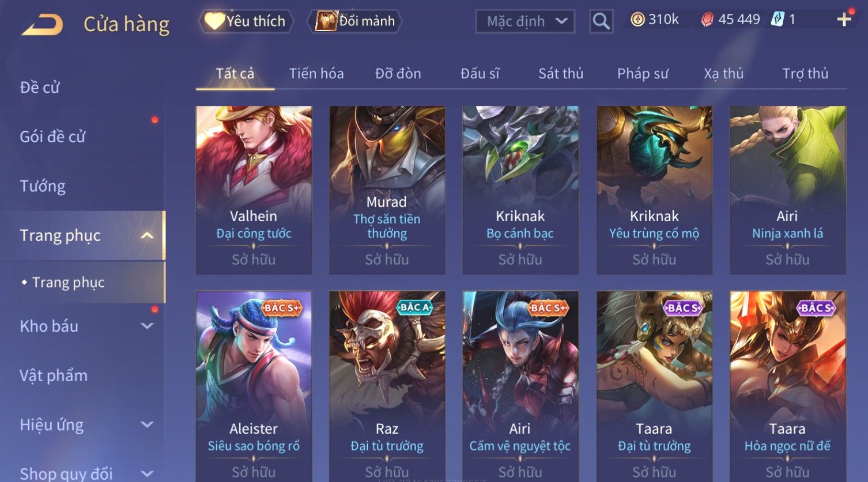This screenshot has width=868, height=482.
Task: Click the blue voucher ticket icon
Action: (778, 20)
